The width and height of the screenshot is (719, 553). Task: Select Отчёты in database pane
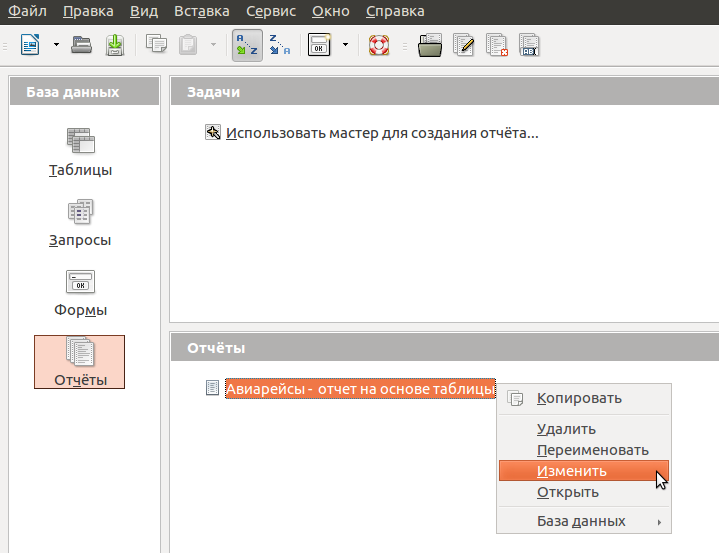point(79,362)
